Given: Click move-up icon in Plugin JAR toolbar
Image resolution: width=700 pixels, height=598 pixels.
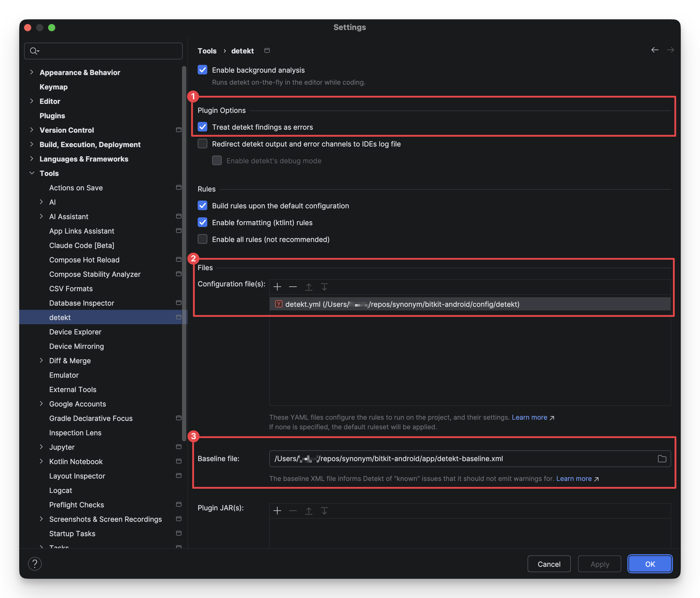Looking at the screenshot, I should (309, 511).
